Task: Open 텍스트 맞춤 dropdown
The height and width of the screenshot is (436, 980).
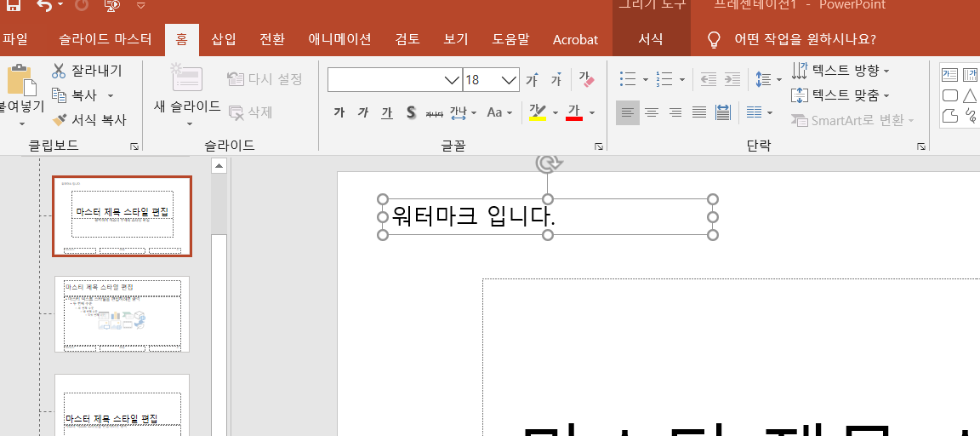Action: pyautogui.click(x=840, y=95)
